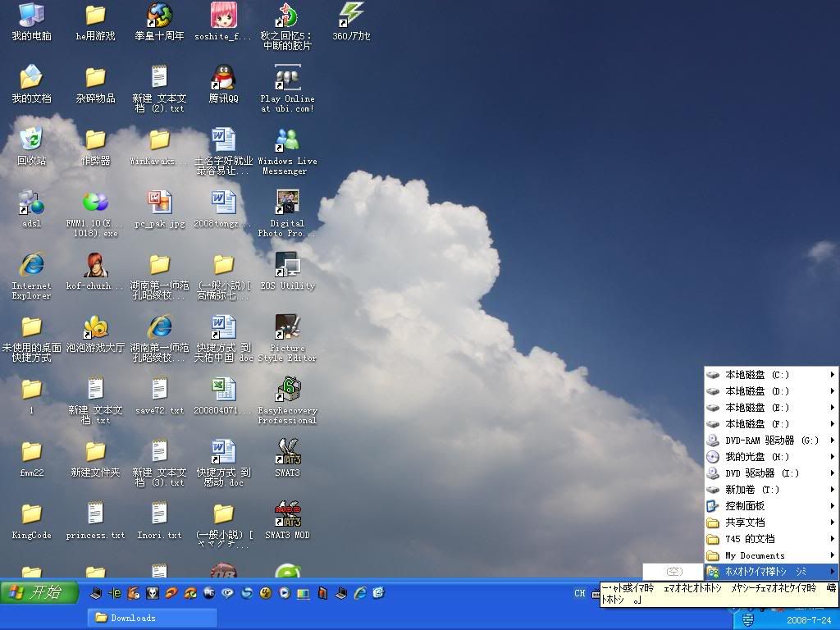Screen dimensions: 840x630
Task: Open Picture Style Editor icon
Action: (x=286, y=330)
